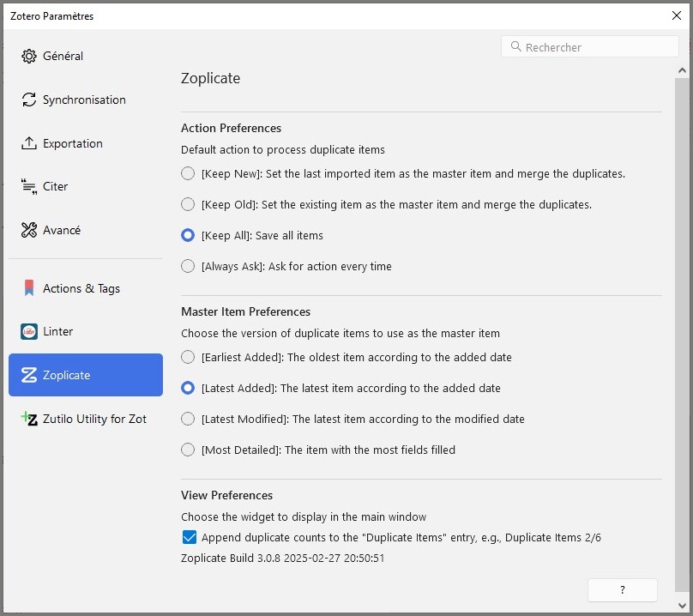Click the Zoplicate Build 3.0.8 version text
This screenshot has height=616, width=693.
coord(283,558)
